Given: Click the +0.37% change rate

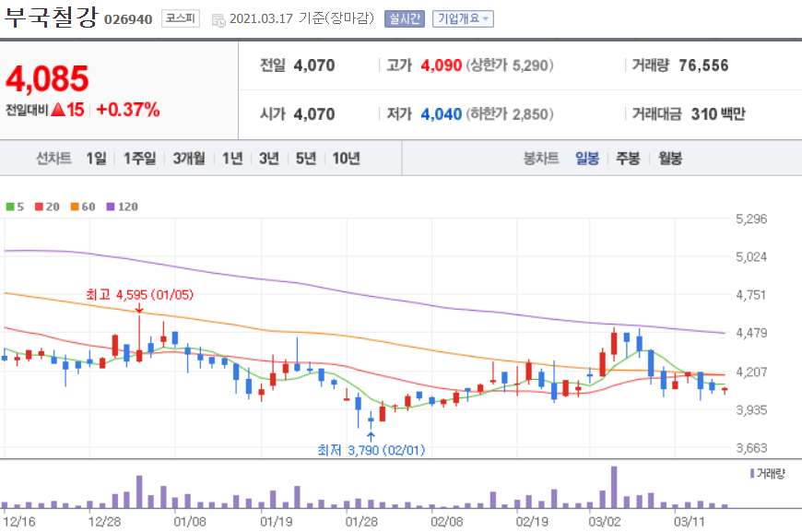Looking at the screenshot, I should 128,110.
